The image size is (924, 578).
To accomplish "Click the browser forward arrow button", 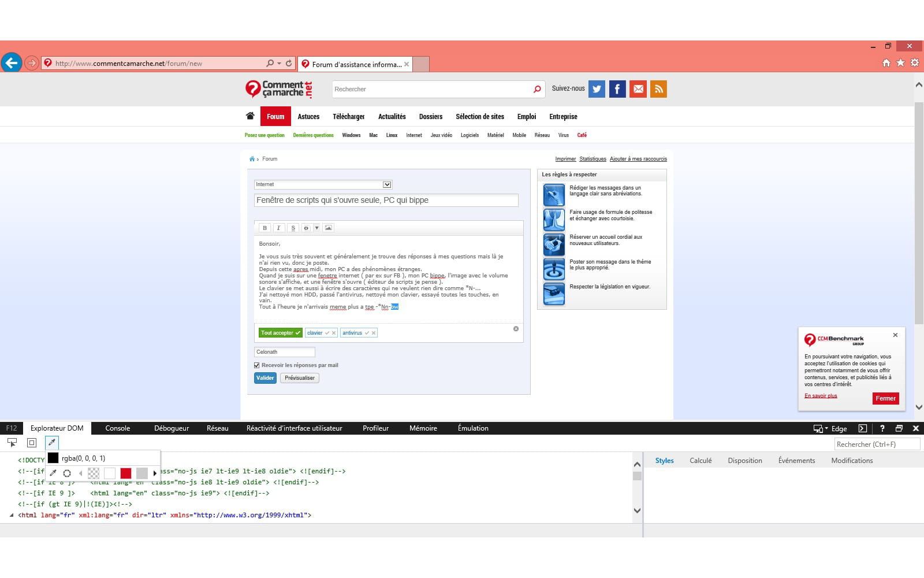I will point(32,63).
